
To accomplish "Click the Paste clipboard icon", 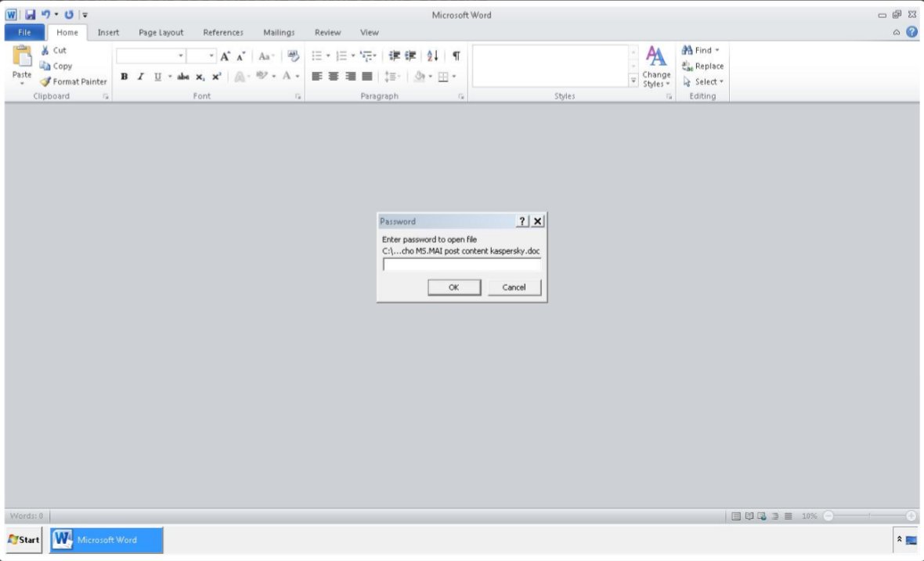I will (x=22, y=57).
